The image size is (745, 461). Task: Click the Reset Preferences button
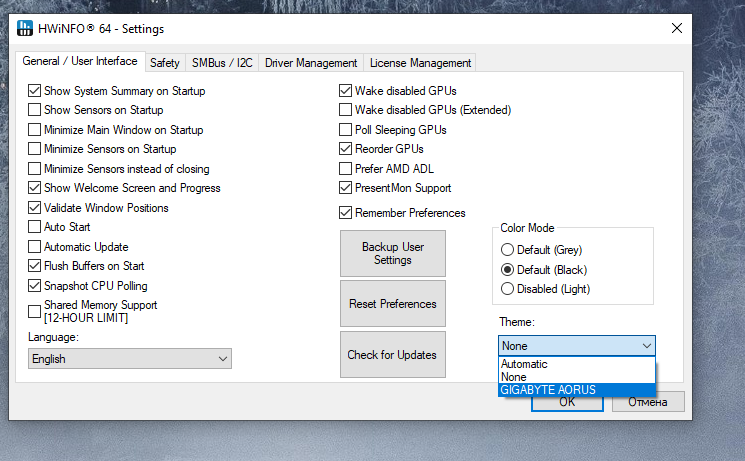(393, 304)
